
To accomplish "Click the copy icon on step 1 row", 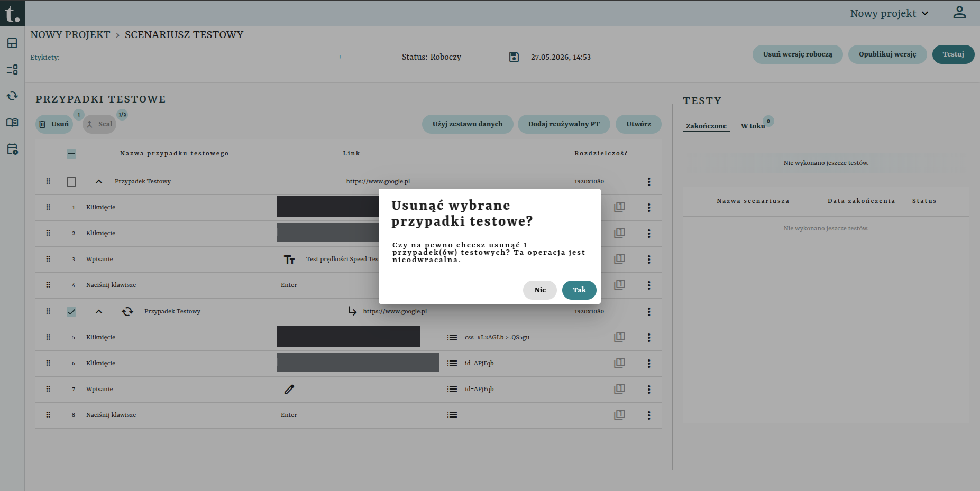I will (619, 207).
